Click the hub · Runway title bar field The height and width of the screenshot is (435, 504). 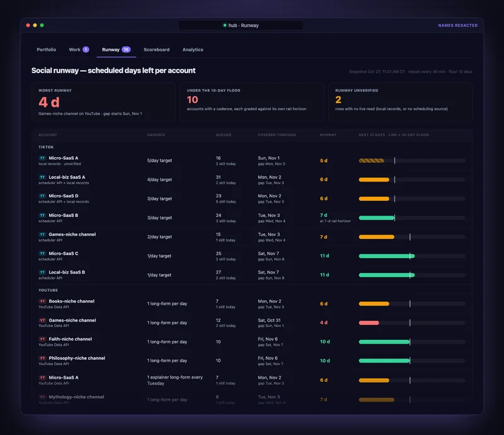[x=241, y=25]
